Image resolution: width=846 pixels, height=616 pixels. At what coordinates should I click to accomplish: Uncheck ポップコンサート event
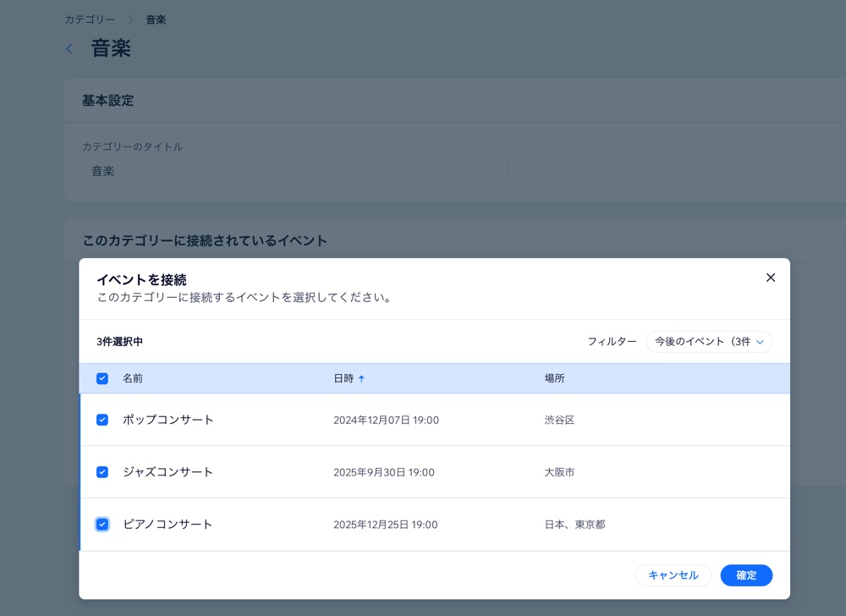pyautogui.click(x=102, y=419)
